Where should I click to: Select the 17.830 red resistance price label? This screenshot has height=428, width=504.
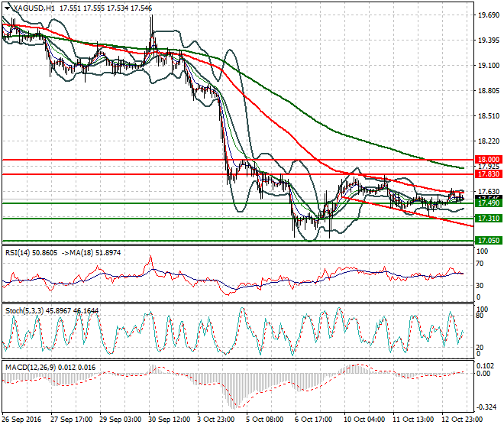(488, 174)
